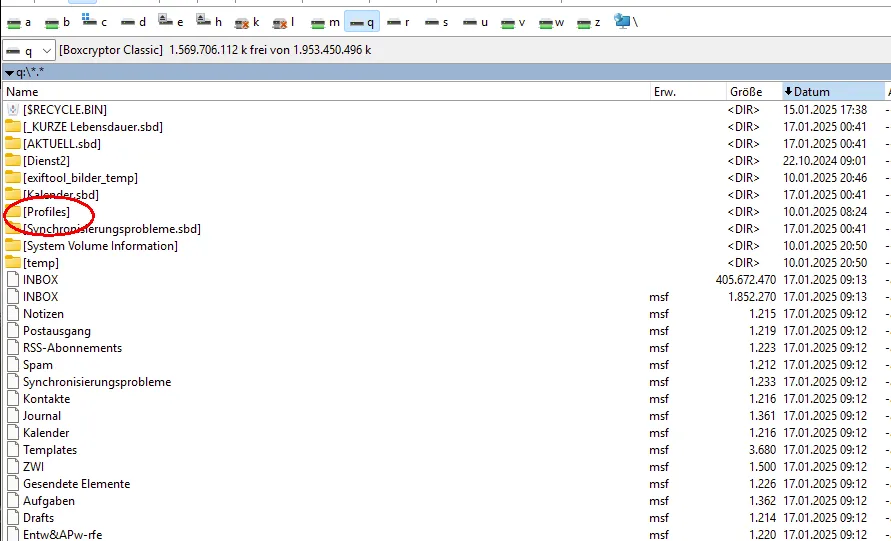Switch to drive w
Viewport: 891px width, 541px height.
(x=551, y=22)
